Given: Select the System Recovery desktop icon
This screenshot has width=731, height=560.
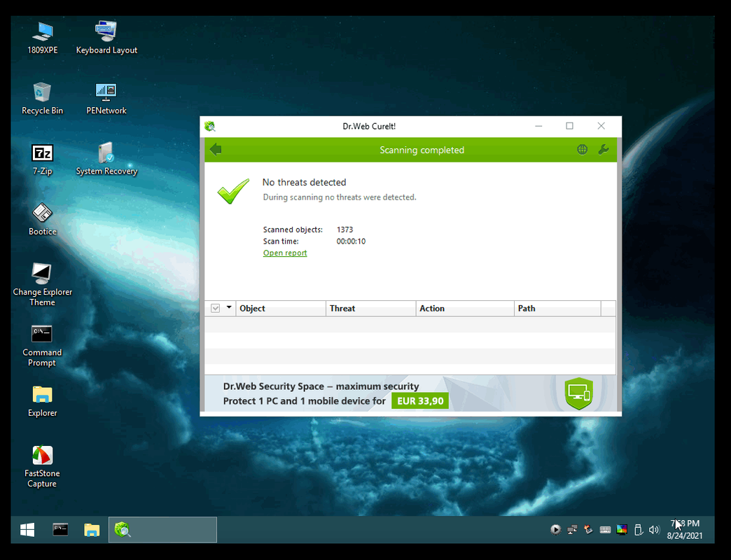Looking at the screenshot, I should pos(106,160).
